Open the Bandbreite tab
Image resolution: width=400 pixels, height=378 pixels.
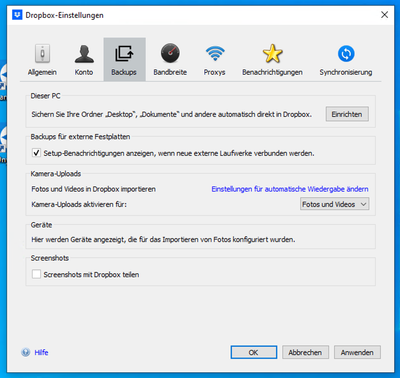point(170,59)
